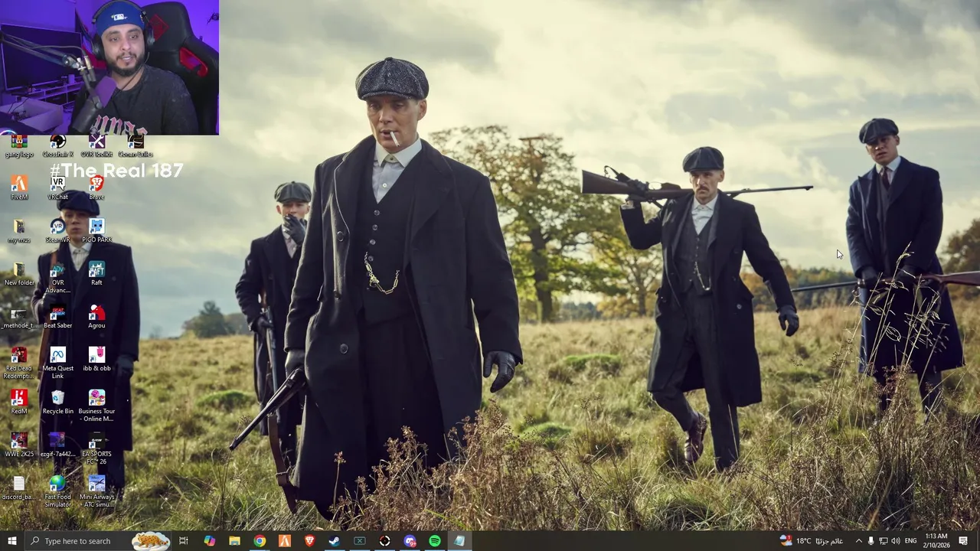Launch Fast Food Simulator from desktop
Screen dimensions: 980x551
[57, 491]
